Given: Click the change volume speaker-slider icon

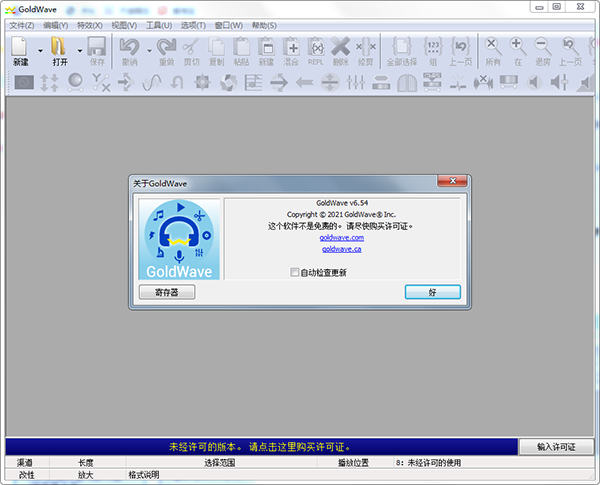Looking at the screenshot, I should (x=559, y=82).
